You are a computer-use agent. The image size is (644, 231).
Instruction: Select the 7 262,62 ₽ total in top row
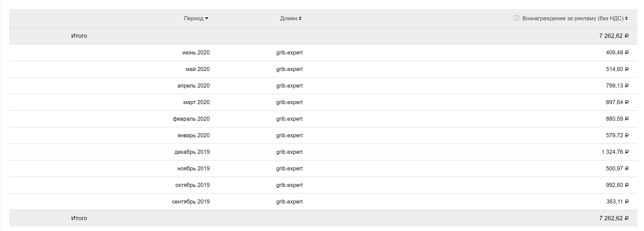point(614,36)
